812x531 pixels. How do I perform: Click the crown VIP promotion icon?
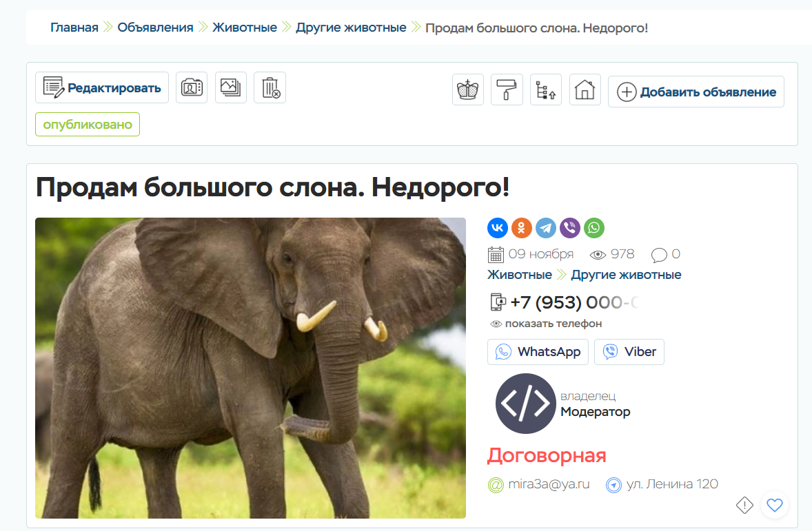[x=468, y=90]
